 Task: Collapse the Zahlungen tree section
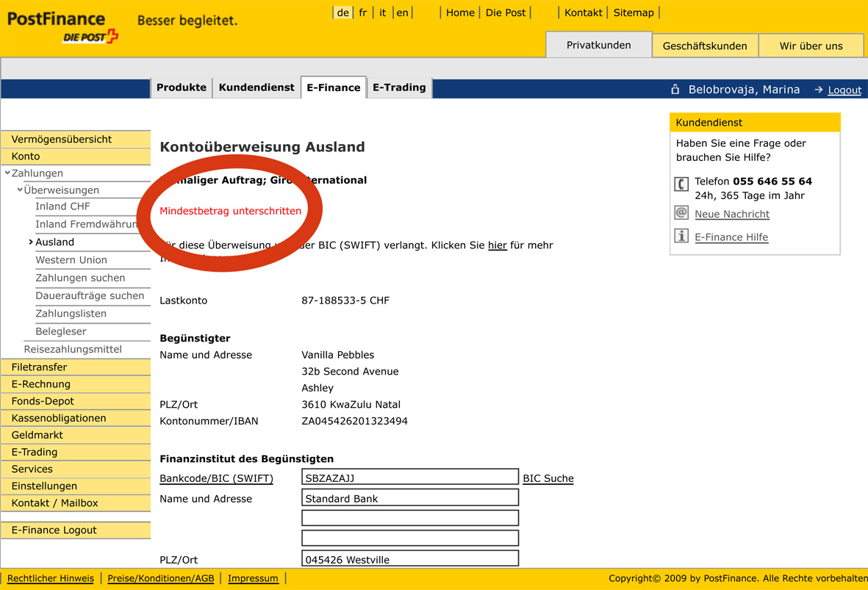[7, 173]
